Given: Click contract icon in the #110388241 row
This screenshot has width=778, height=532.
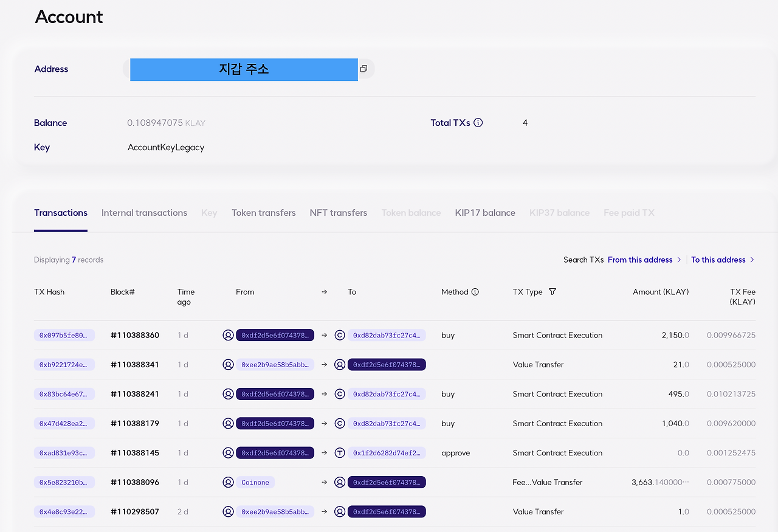Looking at the screenshot, I should click(x=340, y=394).
